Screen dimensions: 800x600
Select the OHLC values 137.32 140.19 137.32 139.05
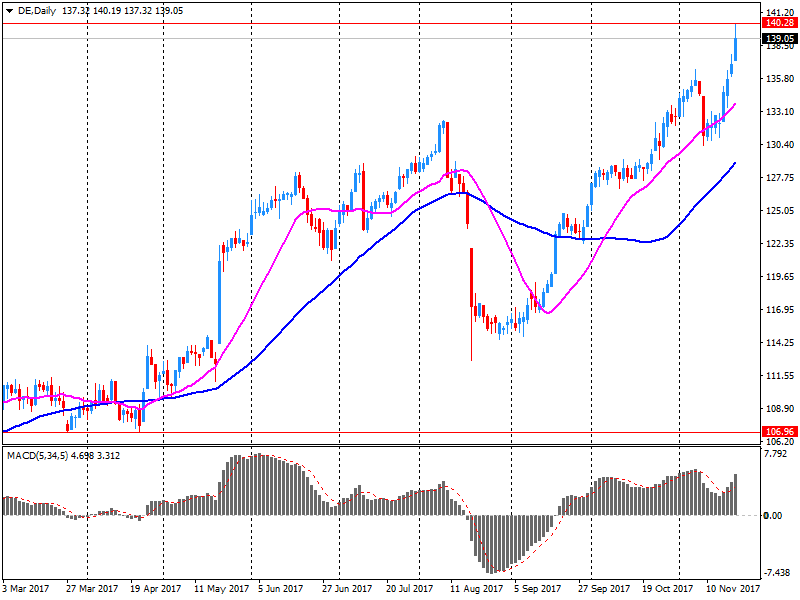tap(122, 11)
